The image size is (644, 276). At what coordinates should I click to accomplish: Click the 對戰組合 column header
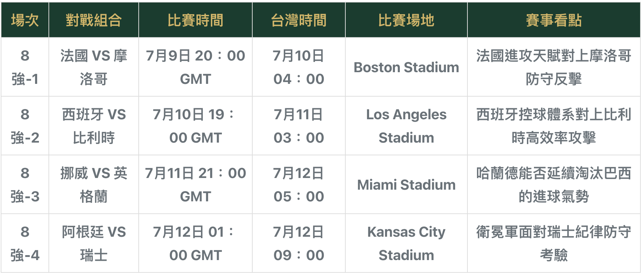coord(94,20)
